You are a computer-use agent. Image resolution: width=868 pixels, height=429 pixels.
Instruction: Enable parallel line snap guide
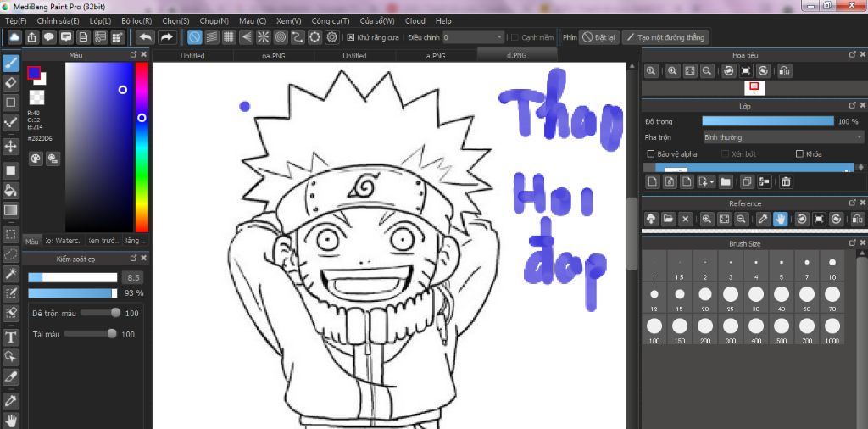tap(211, 37)
